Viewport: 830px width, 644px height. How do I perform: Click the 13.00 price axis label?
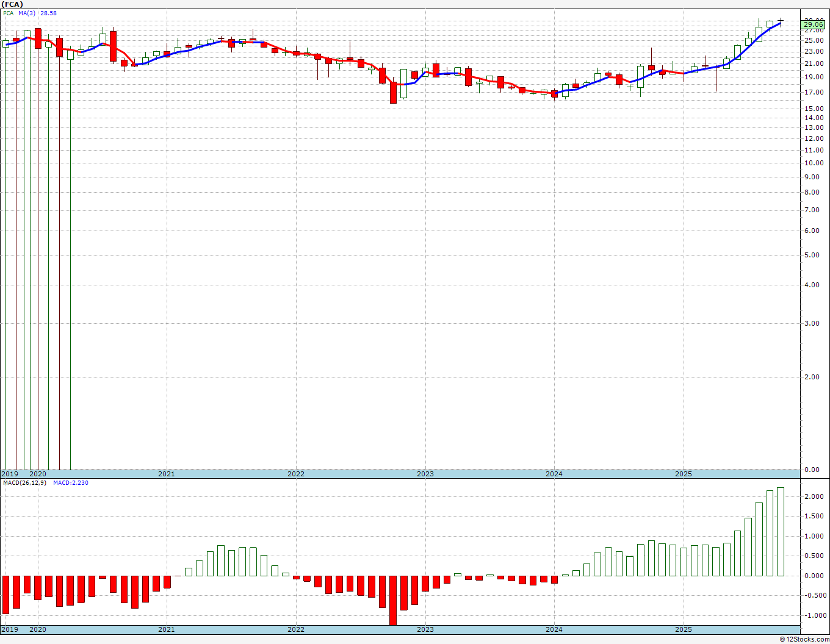(814, 128)
